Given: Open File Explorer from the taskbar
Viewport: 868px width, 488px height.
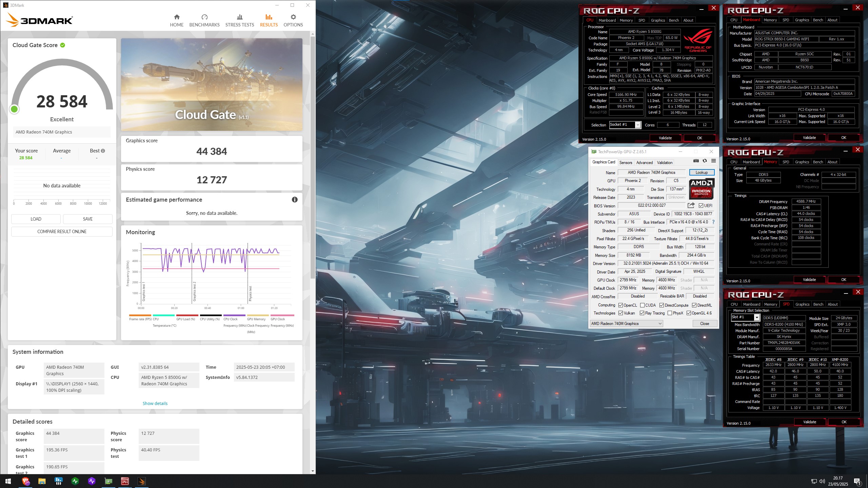Looking at the screenshot, I should 42,481.
